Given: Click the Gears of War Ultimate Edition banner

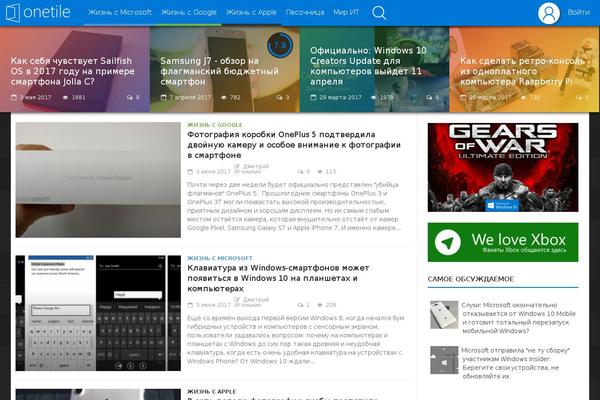Looking at the screenshot, I should (x=503, y=167).
